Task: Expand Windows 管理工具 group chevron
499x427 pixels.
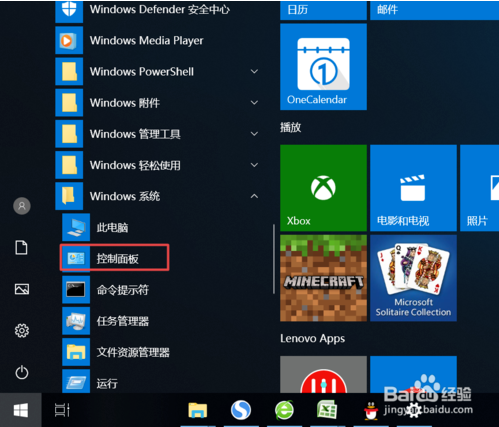Action: pyautogui.click(x=254, y=134)
